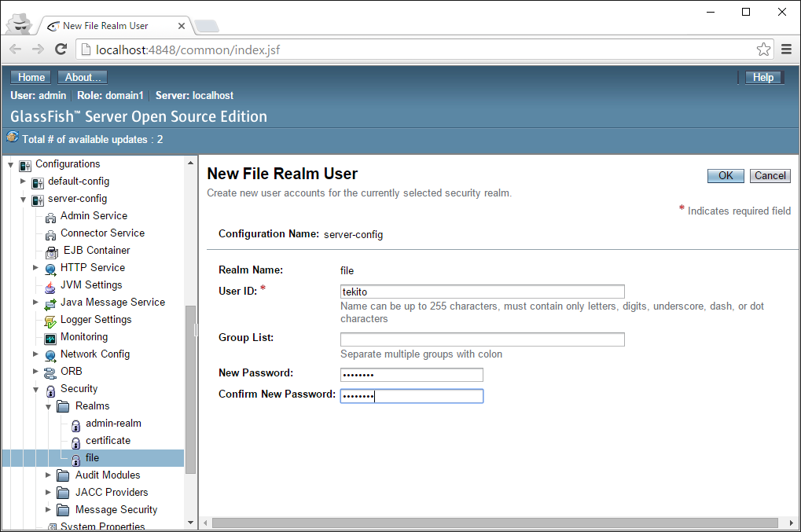This screenshot has width=801, height=532.
Task: Expand the default-config node
Action: (x=23, y=181)
